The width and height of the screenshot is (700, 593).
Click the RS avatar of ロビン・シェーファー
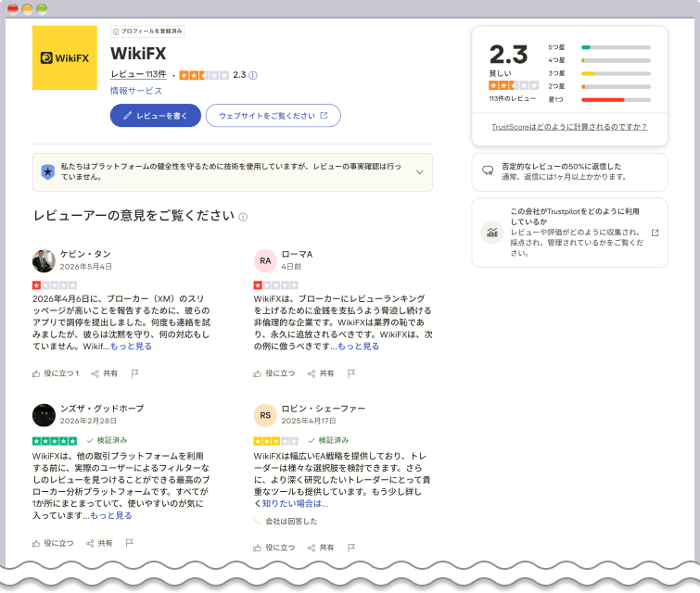[x=265, y=415]
